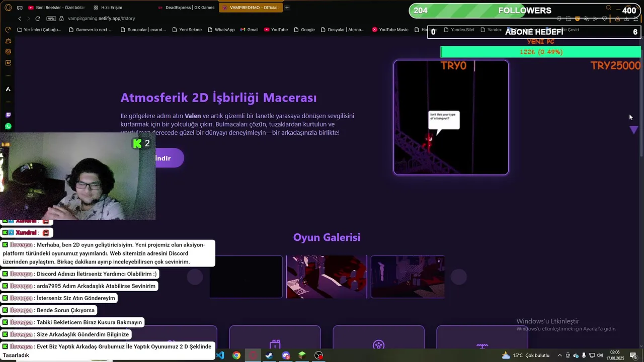This screenshot has width=644, height=362.
Task: Open the Opera menu logo
Action: (8, 8)
